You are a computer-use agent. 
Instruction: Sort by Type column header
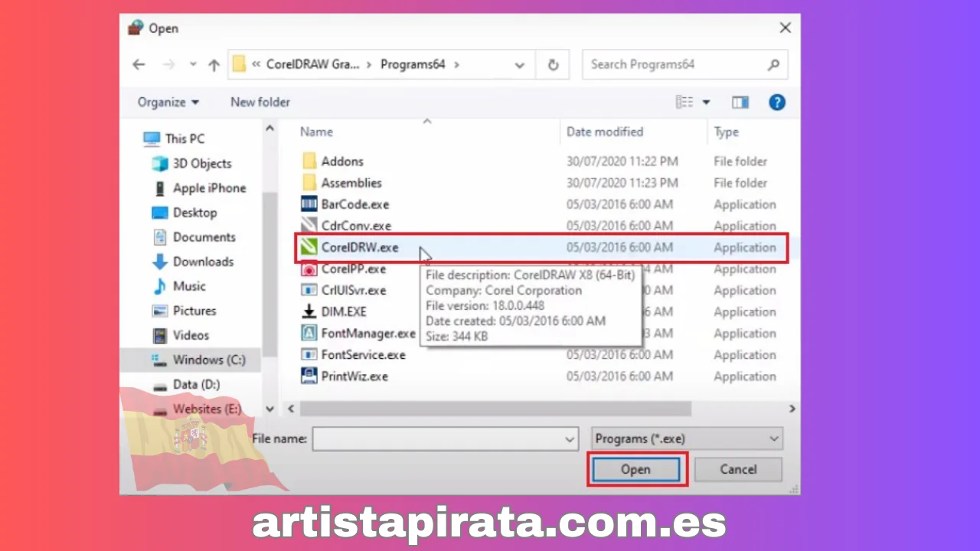pyautogui.click(x=726, y=132)
